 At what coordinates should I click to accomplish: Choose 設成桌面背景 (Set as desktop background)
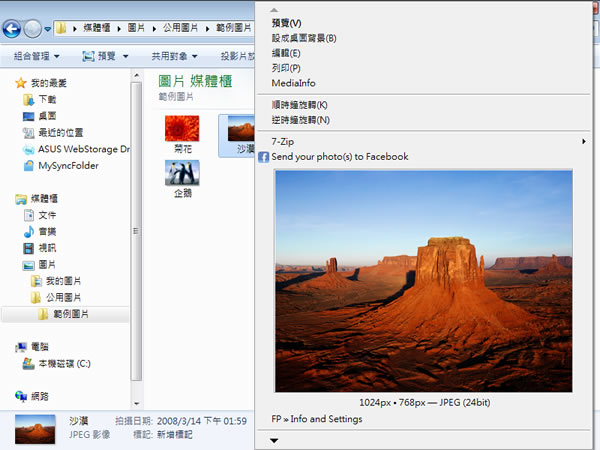pos(304,38)
